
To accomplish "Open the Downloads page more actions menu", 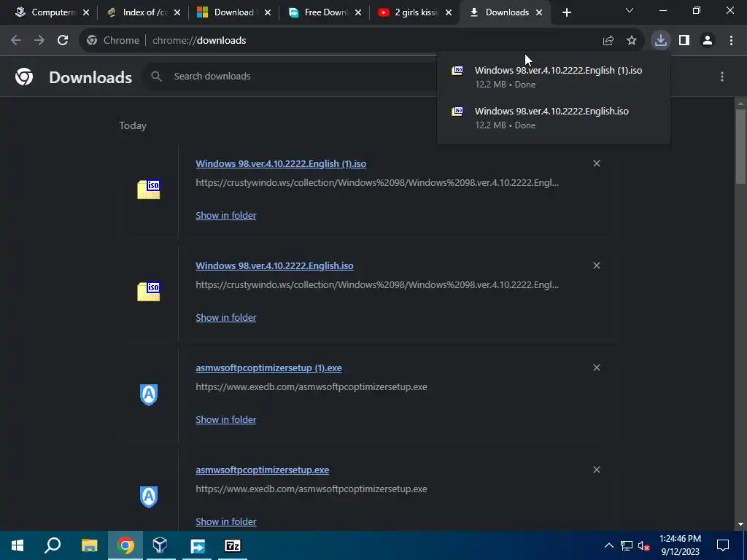I will (722, 76).
